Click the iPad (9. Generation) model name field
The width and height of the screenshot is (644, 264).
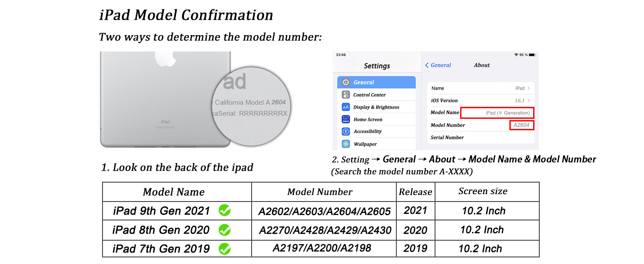click(497, 113)
